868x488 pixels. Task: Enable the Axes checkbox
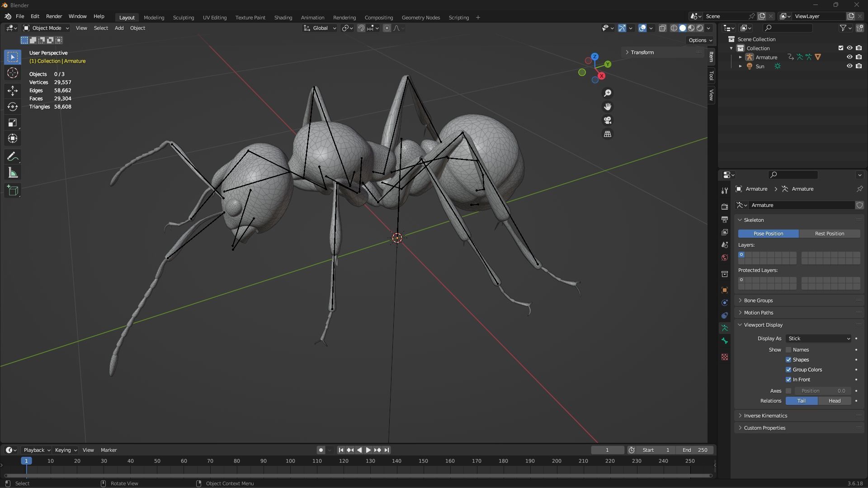[788, 391]
